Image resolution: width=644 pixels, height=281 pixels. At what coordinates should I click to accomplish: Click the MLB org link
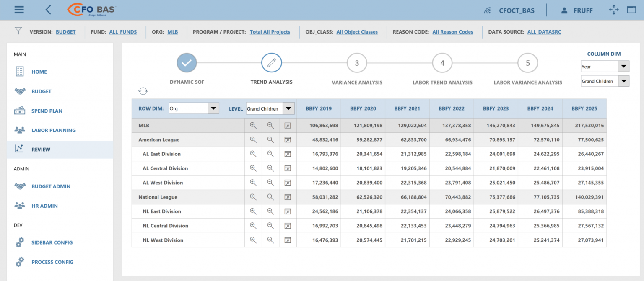coord(173,32)
